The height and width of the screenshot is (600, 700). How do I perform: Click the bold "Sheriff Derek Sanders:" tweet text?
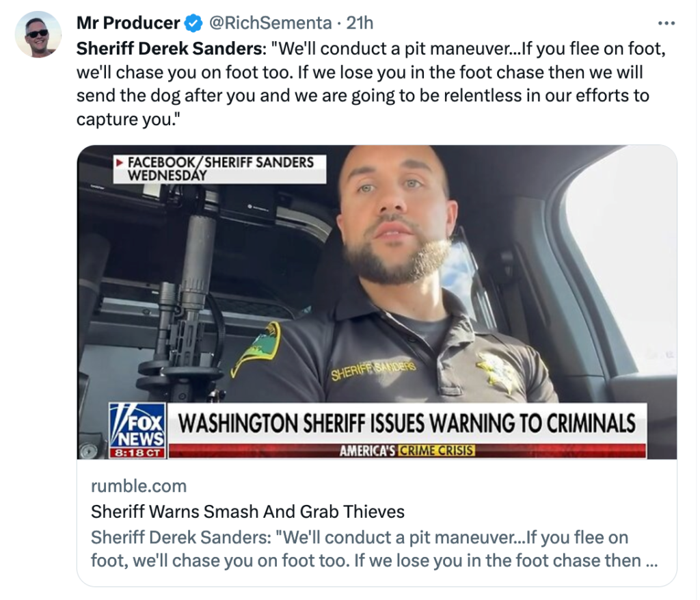172,49
